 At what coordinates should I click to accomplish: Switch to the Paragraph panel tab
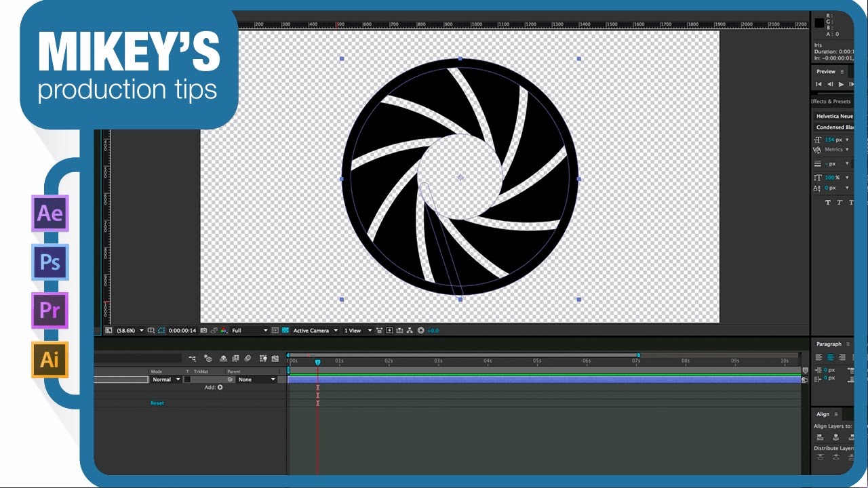[829, 344]
